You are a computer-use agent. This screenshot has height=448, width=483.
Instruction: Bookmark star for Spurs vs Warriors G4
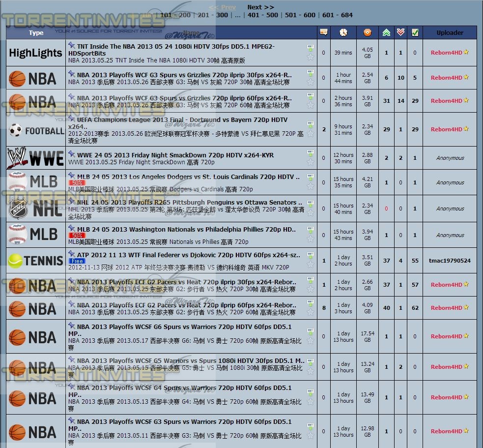pos(311,402)
